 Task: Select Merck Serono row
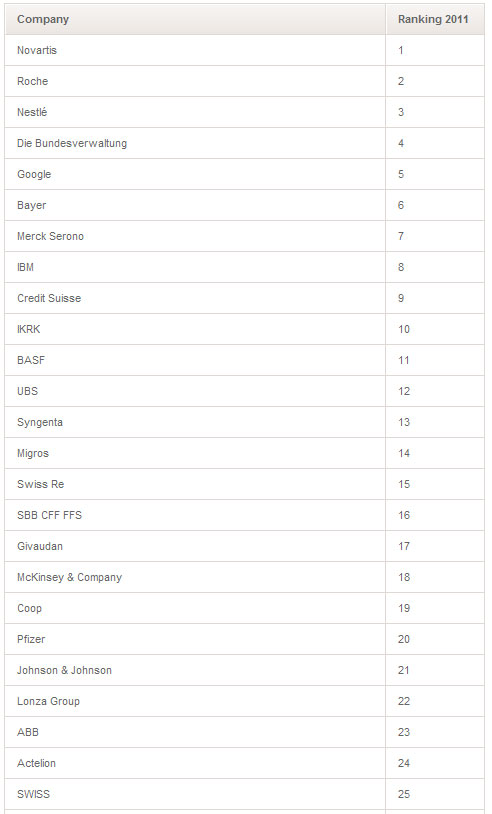(x=244, y=236)
